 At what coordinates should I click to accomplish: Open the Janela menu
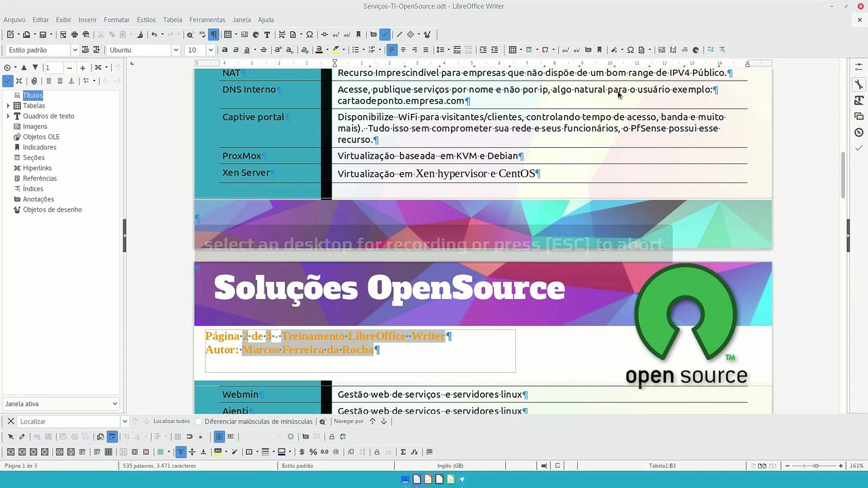click(241, 20)
